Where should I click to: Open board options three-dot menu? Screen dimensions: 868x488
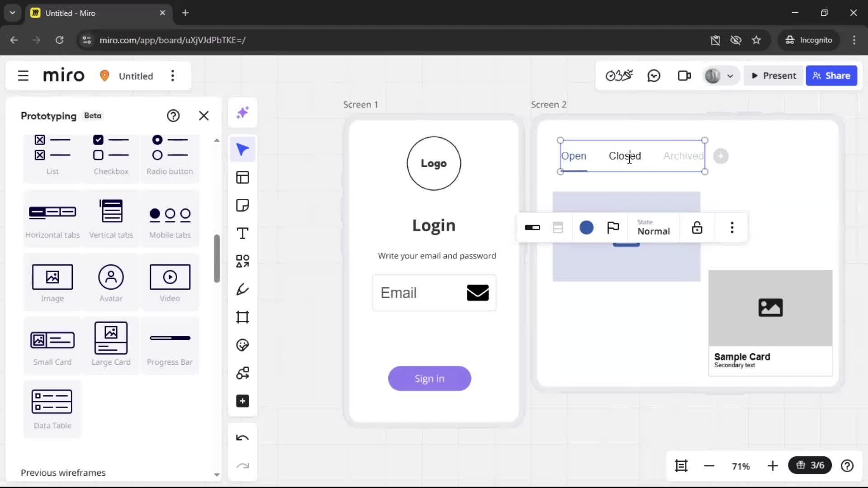pos(173,76)
